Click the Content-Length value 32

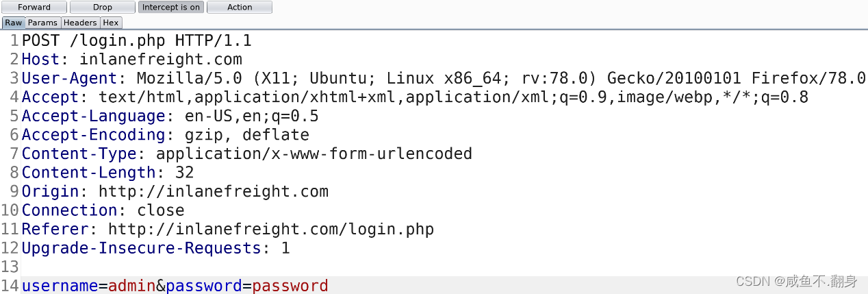(185, 172)
